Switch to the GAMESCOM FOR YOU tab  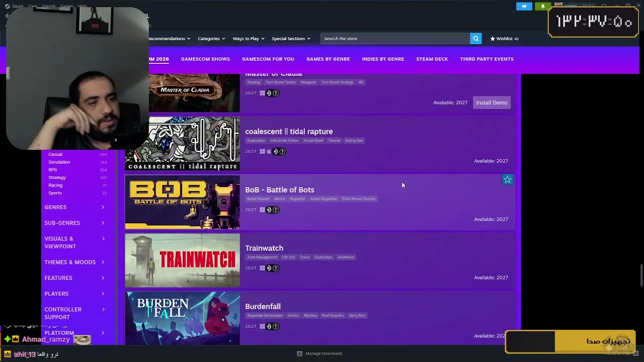268,59
